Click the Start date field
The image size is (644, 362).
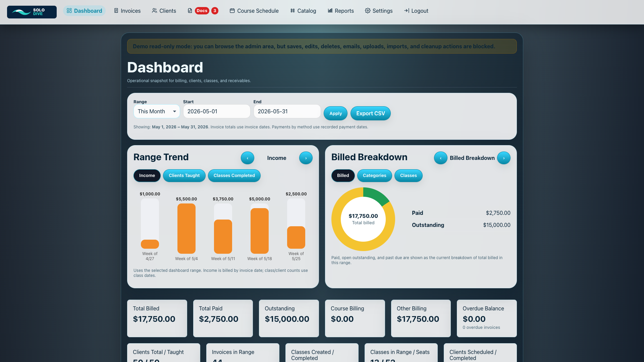pyautogui.click(x=217, y=111)
